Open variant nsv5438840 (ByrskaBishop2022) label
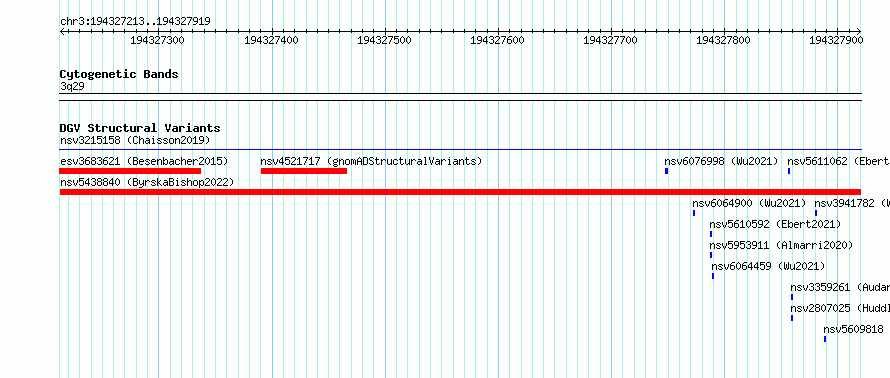Image resolution: width=890 pixels, height=378 pixels. click(147, 182)
